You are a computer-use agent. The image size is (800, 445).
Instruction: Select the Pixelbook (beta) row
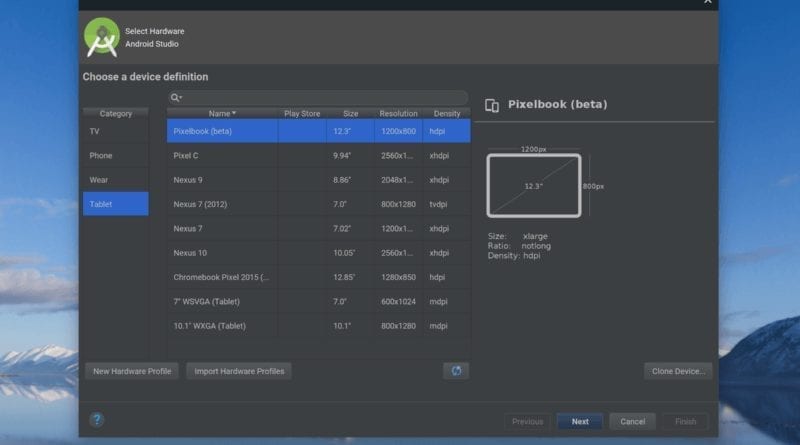[x=318, y=131]
